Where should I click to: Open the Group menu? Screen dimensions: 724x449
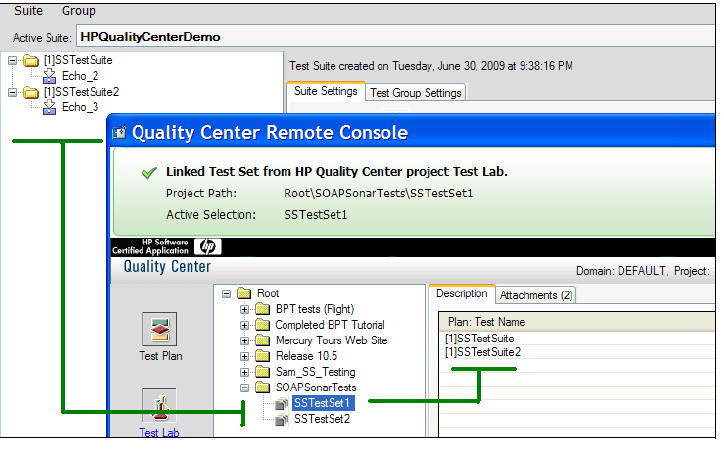coord(78,11)
